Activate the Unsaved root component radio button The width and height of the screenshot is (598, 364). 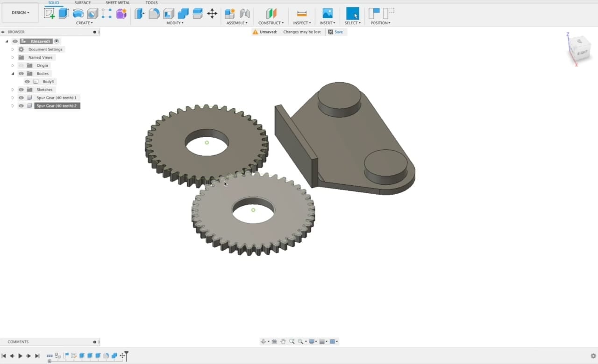tap(57, 41)
